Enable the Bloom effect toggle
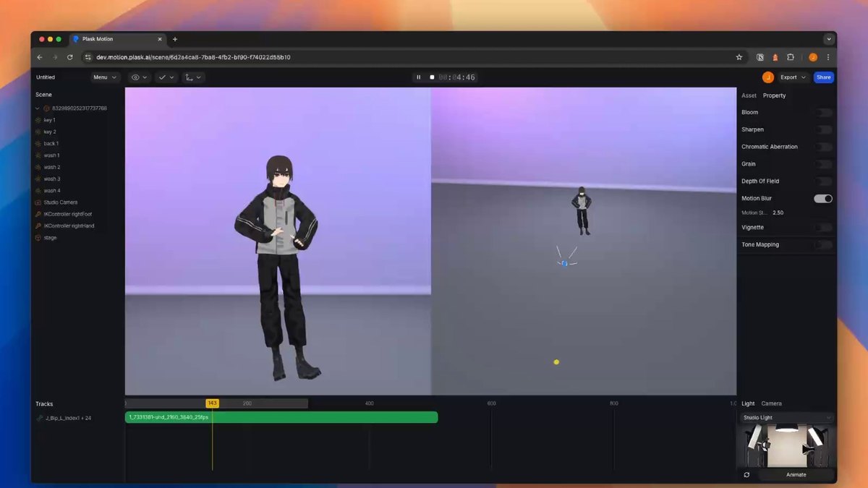Viewport: 868px width, 488px height. click(x=823, y=113)
